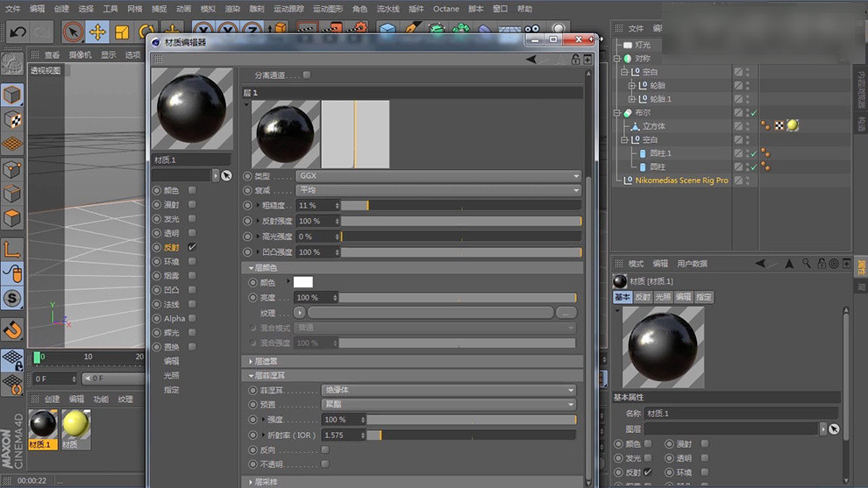Select Nikomedias Scene Rig Pro object
The image size is (868, 488).
click(x=681, y=180)
